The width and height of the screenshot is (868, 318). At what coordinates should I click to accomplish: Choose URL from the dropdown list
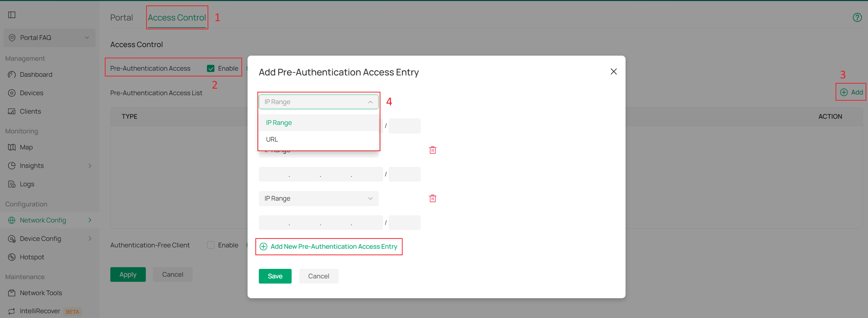tap(318, 139)
